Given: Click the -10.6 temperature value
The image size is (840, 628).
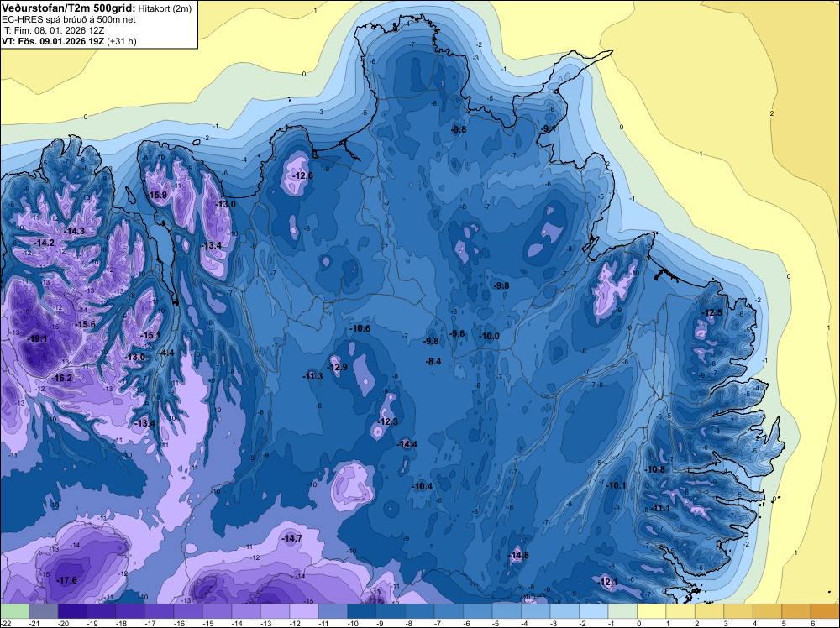Looking at the screenshot, I should [x=360, y=328].
